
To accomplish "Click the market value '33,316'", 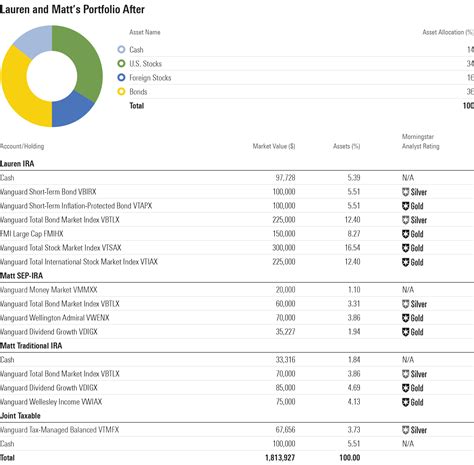I will (285, 360).
